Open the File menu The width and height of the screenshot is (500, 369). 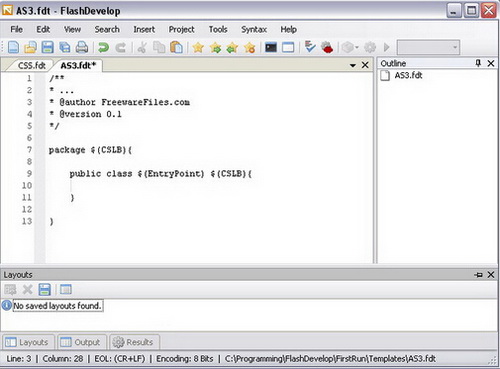17,29
